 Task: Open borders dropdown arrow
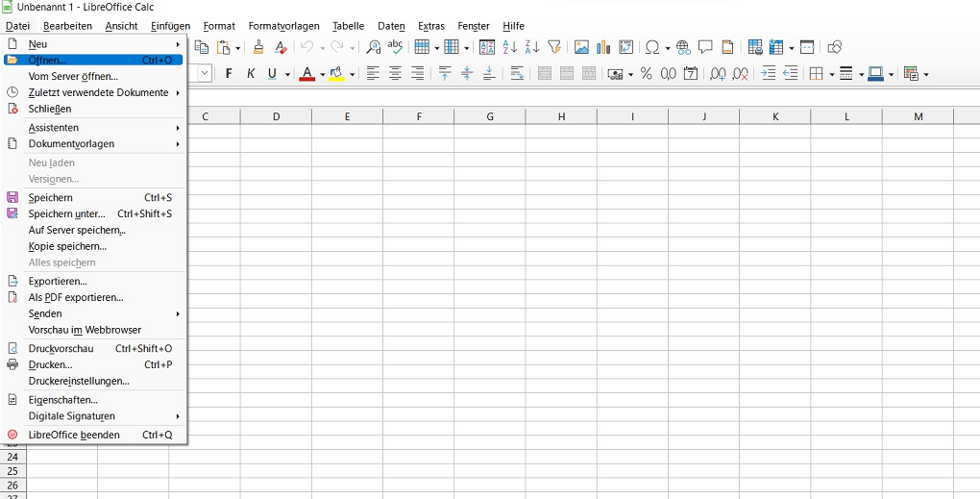point(831,74)
